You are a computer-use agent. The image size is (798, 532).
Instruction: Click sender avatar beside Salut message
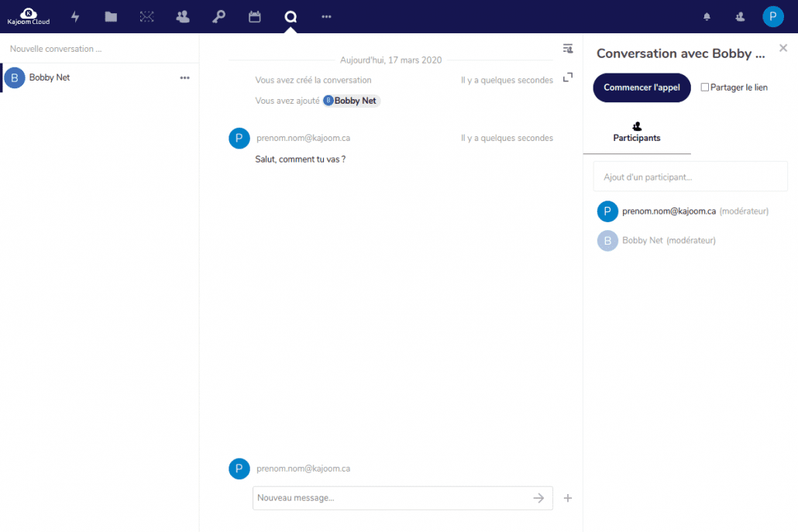(x=239, y=139)
